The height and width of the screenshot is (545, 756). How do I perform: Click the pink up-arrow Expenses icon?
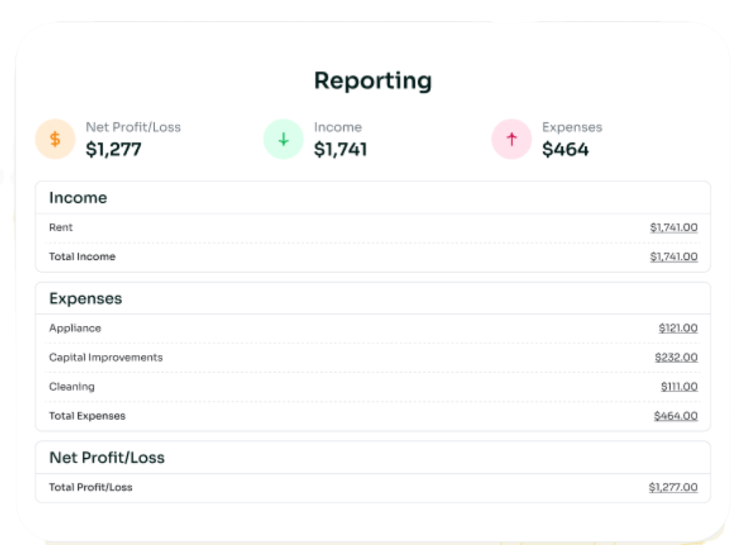click(512, 139)
